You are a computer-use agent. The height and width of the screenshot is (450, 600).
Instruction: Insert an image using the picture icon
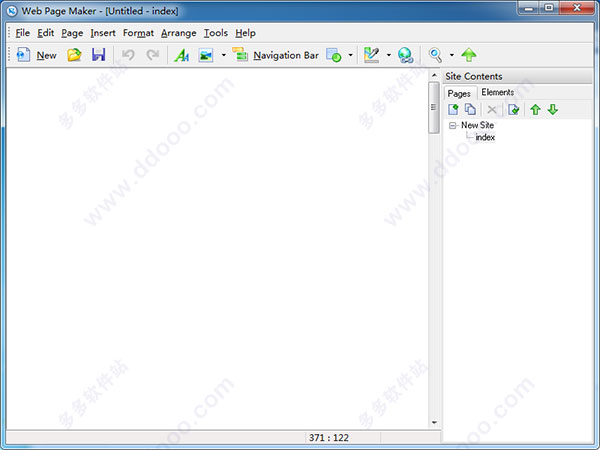tap(206, 55)
